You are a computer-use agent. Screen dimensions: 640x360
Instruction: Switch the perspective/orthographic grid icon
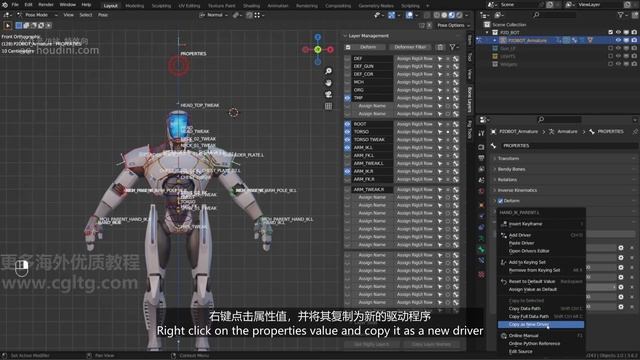click(329, 107)
